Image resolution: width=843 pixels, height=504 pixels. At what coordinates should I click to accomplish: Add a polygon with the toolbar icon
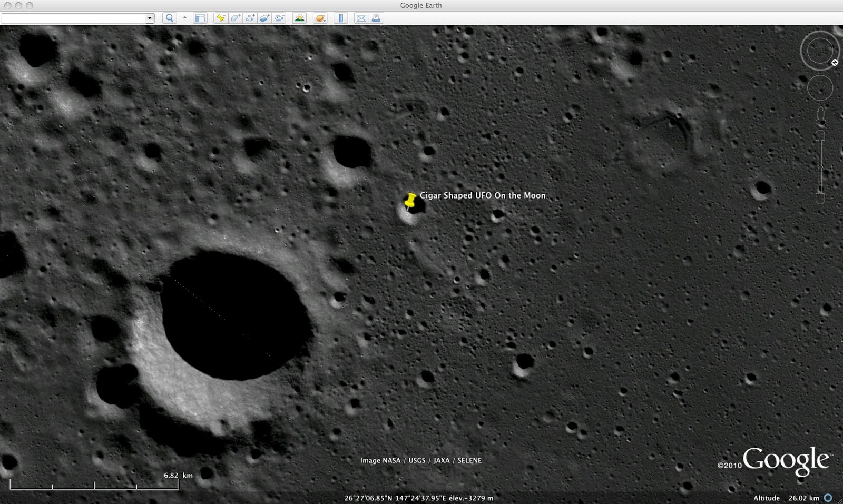pos(236,18)
